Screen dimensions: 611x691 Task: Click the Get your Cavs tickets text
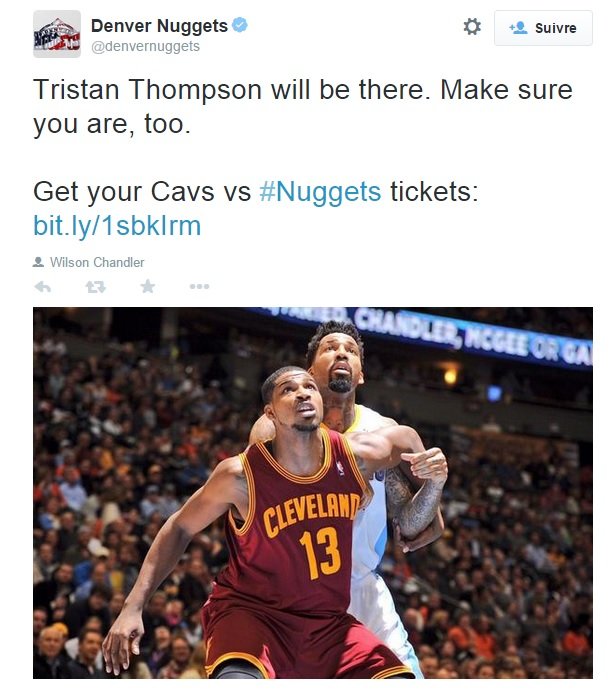(x=256, y=192)
